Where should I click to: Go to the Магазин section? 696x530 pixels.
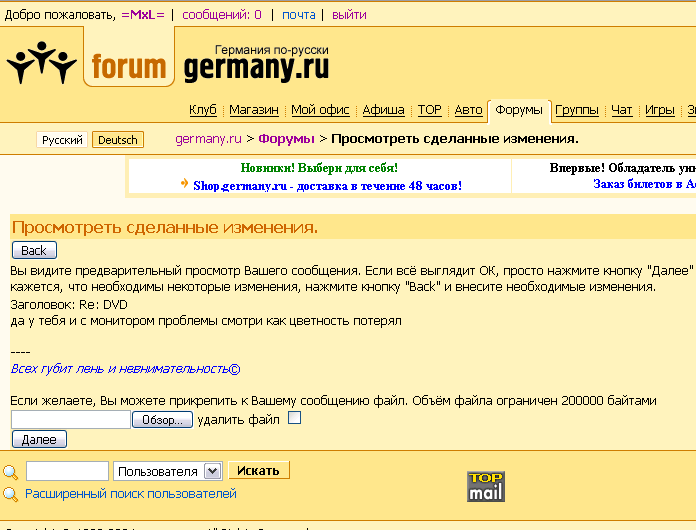[x=253, y=110]
